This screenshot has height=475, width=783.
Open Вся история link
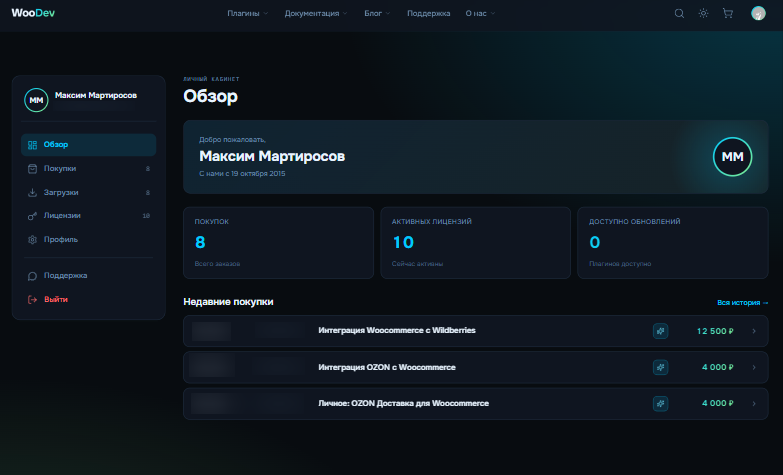pyautogui.click(x=742, y=303)
